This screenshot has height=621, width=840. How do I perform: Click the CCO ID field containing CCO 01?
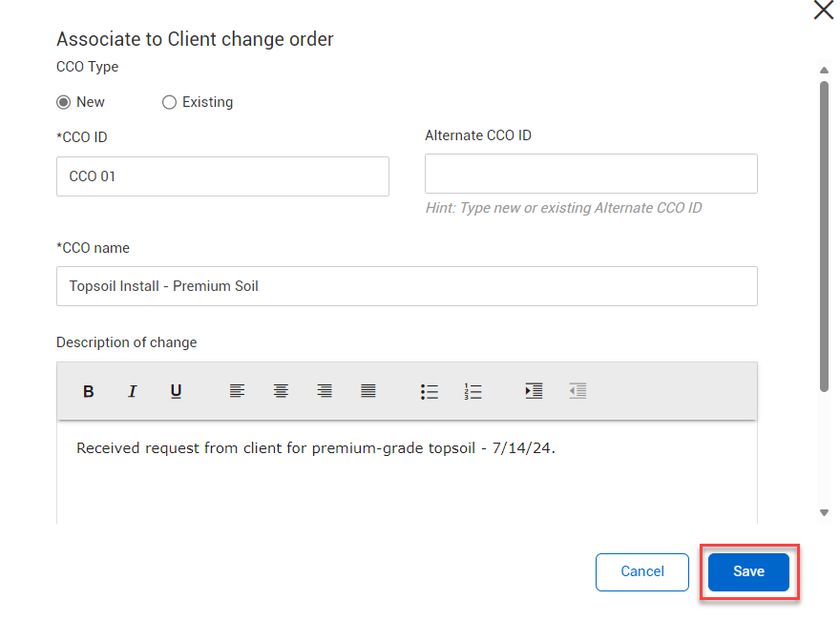point(221,176)
